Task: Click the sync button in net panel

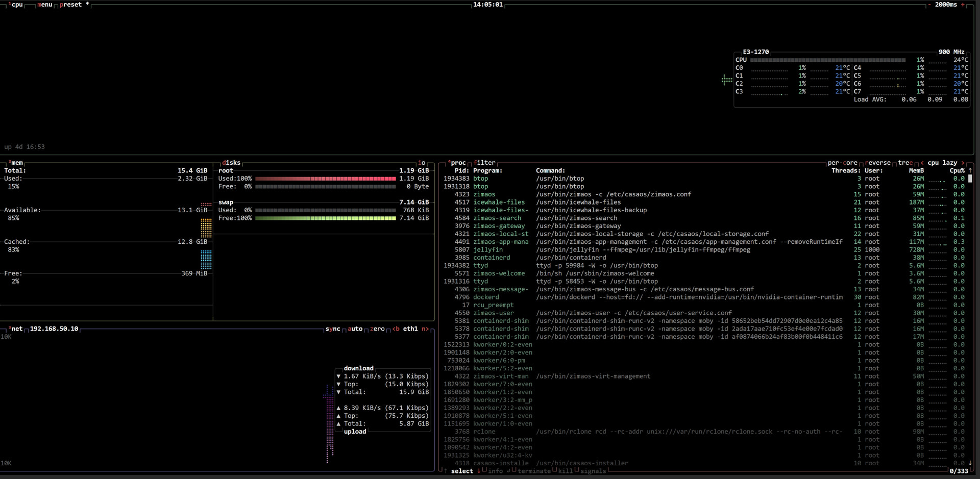Action: coord(333,329)
